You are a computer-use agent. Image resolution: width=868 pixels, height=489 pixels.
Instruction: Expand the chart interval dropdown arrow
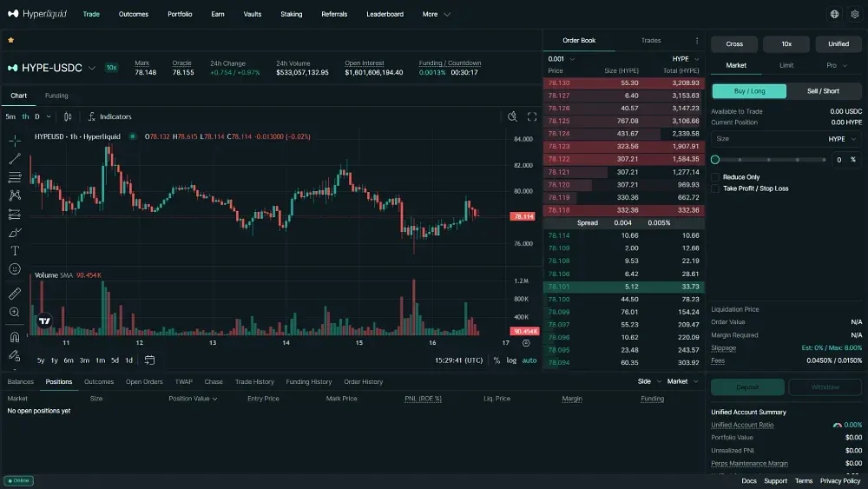(49, 117)
